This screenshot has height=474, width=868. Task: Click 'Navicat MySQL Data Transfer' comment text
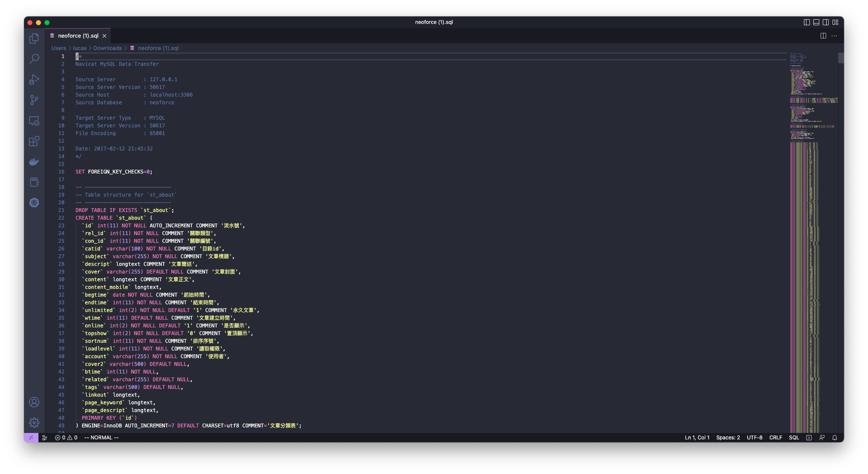pyautogui.click(x=117, y=64)
